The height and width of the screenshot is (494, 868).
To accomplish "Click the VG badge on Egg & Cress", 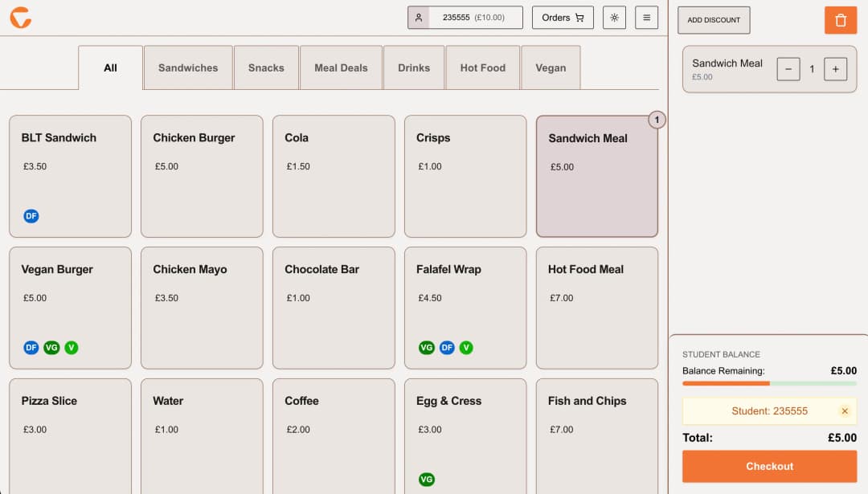I will pyautogui.click(x=427, y=480).
